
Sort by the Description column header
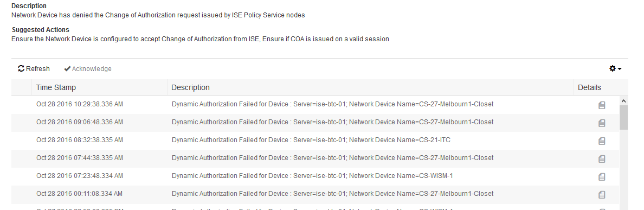[191, 87]
